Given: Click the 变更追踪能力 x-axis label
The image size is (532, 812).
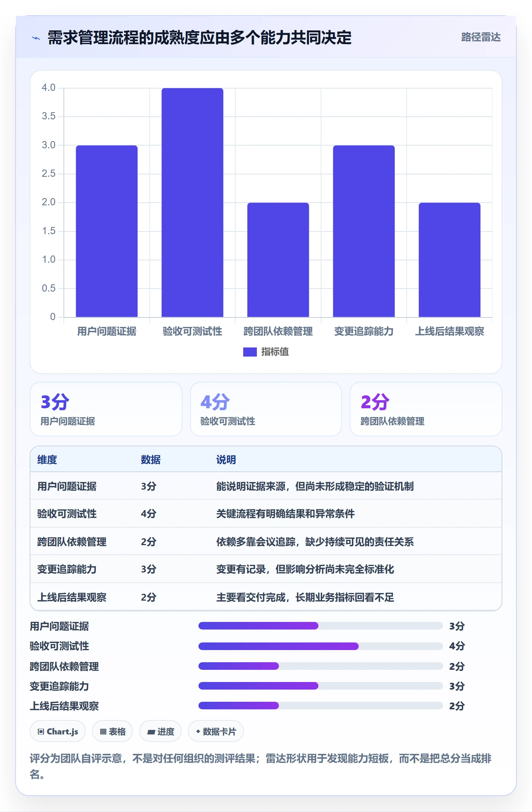Looking at the screenshot, I should tap(364, 331).
